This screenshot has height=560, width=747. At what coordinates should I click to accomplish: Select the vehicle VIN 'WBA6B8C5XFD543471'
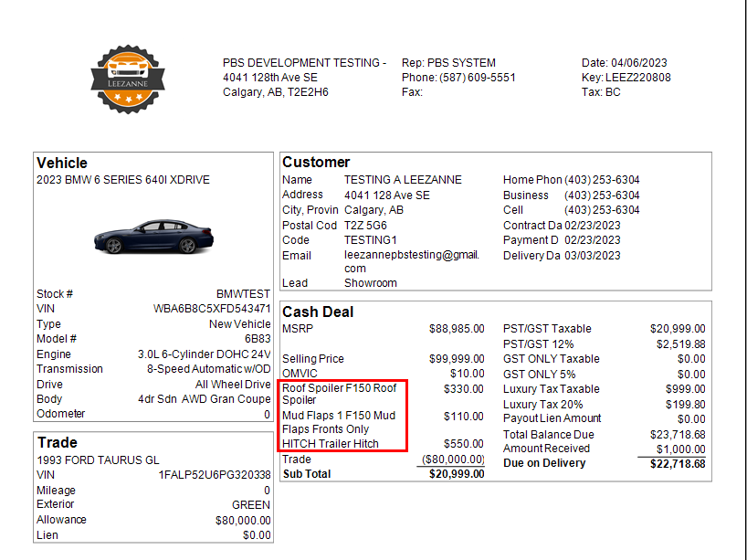[x=212, y=309]
